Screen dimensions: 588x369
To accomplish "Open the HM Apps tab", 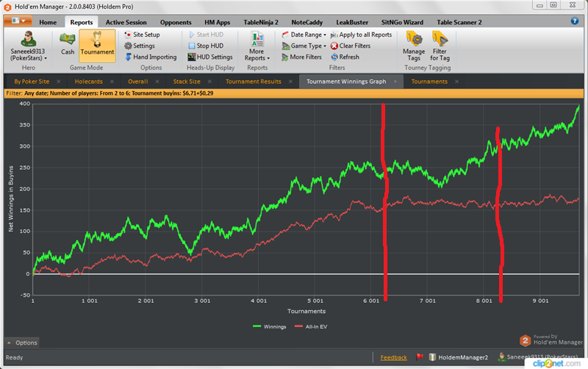I will [x=217, y=22].
